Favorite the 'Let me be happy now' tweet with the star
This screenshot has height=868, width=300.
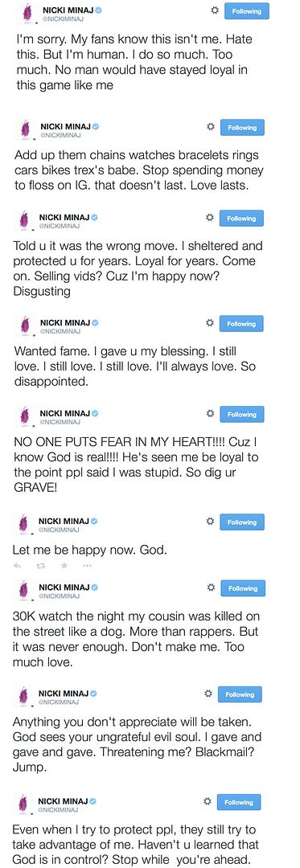click(x=64, y=565)
